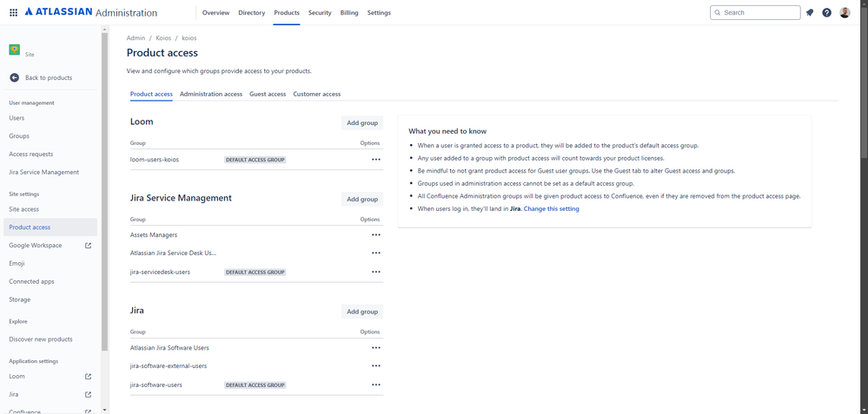The height and width of the screenshot is (414, 868).
Task: Switch to Customer access tab
Action: [x=317, y=94]
